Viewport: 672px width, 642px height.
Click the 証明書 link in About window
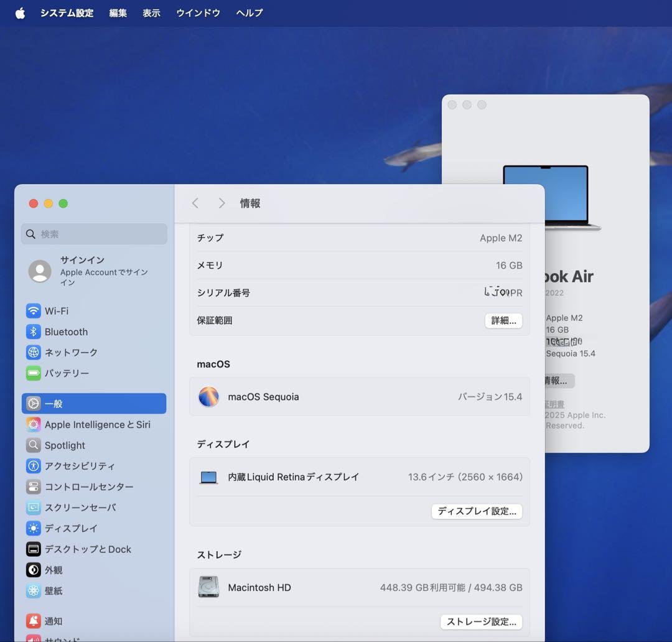pos(554,404)
